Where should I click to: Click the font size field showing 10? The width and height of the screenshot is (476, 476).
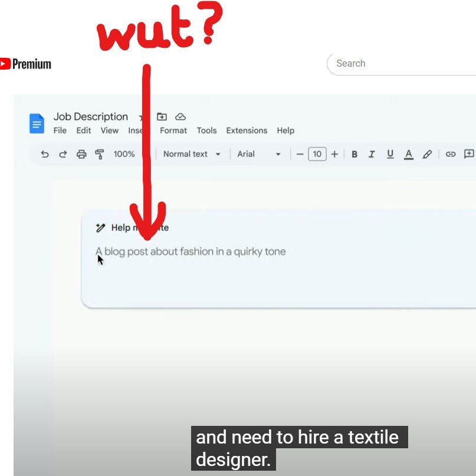(317, 154)
